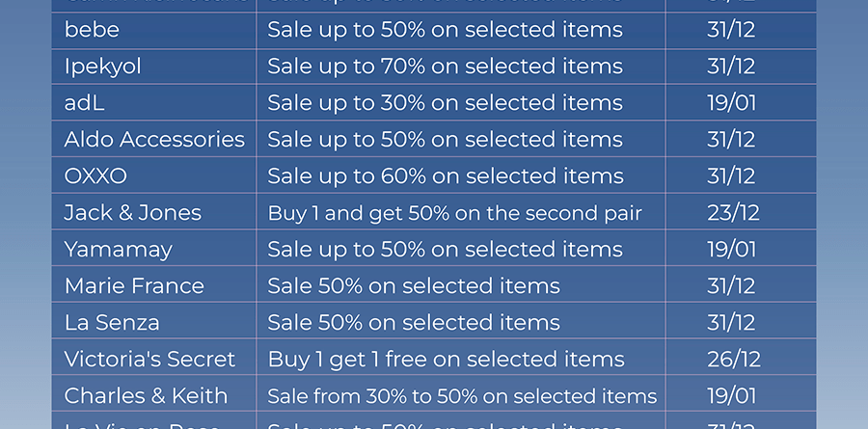The width and height of the screenshot is (868, 429).
Task: Select the Ipekyol store name
Action: (103, 67)
